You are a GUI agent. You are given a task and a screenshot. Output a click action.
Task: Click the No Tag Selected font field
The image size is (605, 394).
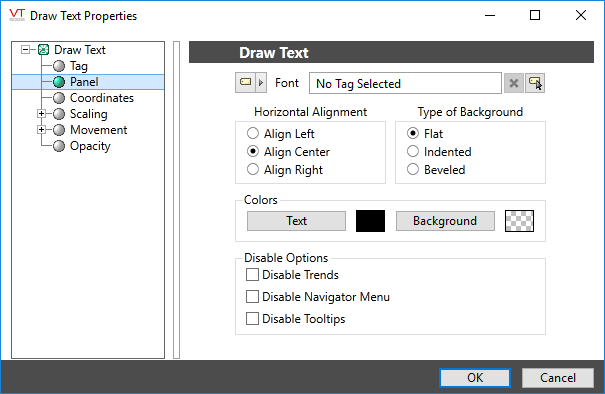405,83
